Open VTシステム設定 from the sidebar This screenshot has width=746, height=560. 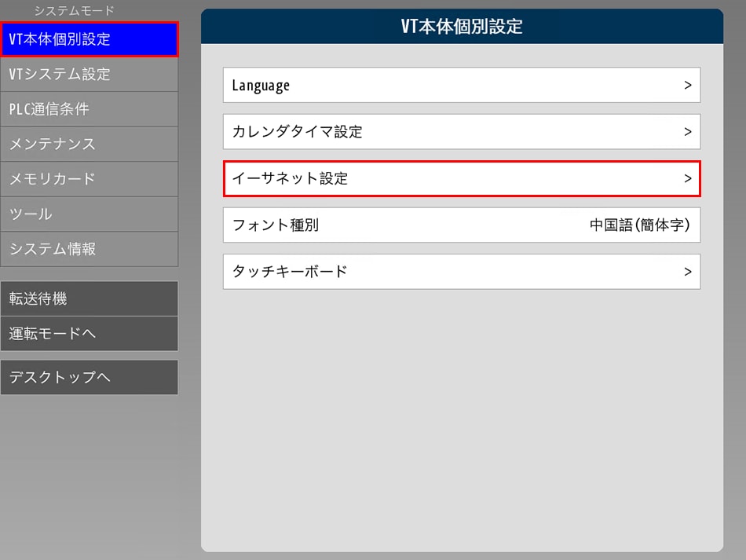pyautogui.click(x=89, y=75)
